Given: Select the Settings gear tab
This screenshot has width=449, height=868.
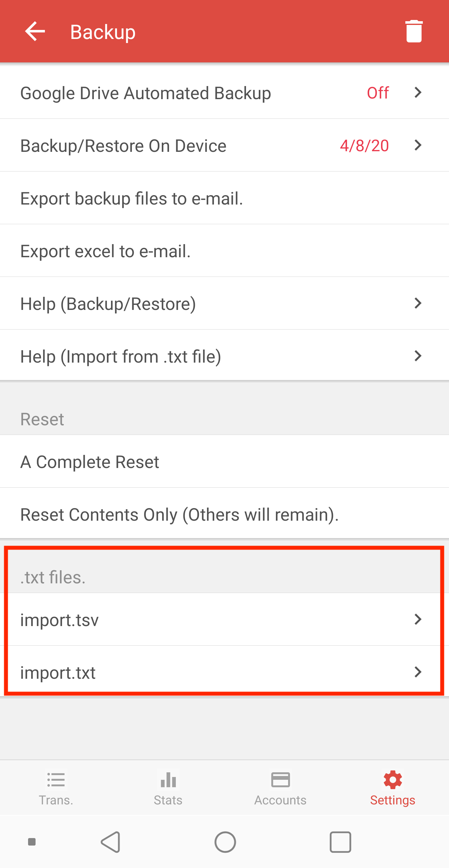Looking at the screenshot, I should pos(393,788).
